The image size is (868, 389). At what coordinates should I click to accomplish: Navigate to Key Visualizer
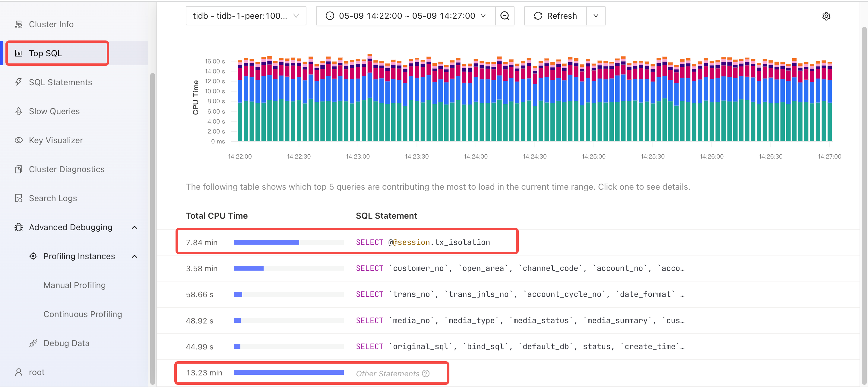pos(55,140)
